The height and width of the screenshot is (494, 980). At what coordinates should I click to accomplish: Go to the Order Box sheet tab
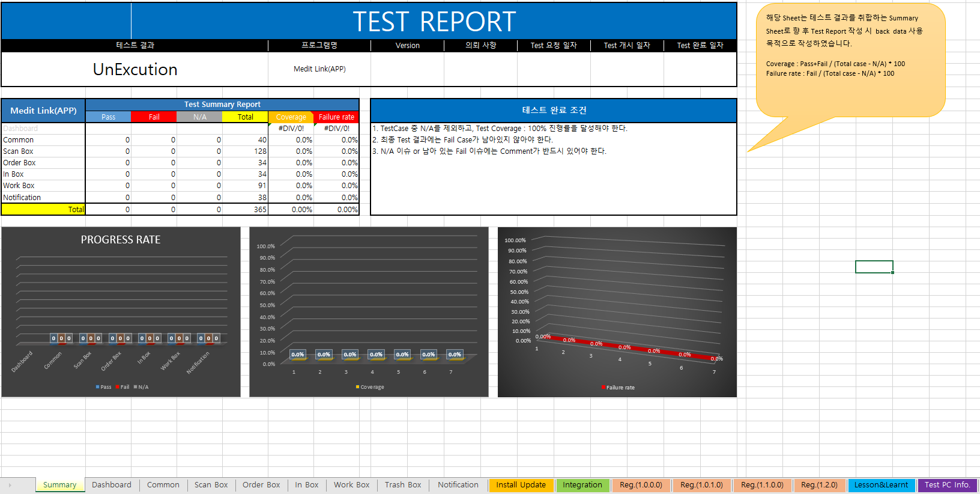click(261, 485)
